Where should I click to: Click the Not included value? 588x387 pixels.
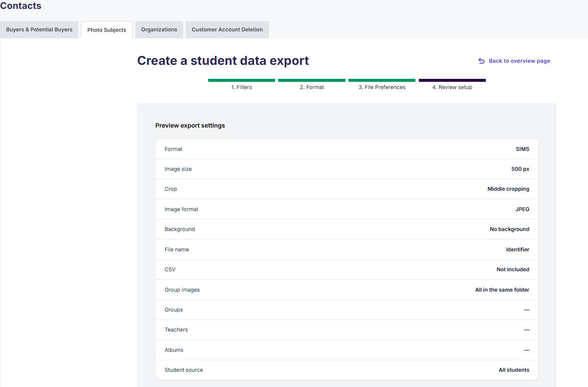point(513,270)
